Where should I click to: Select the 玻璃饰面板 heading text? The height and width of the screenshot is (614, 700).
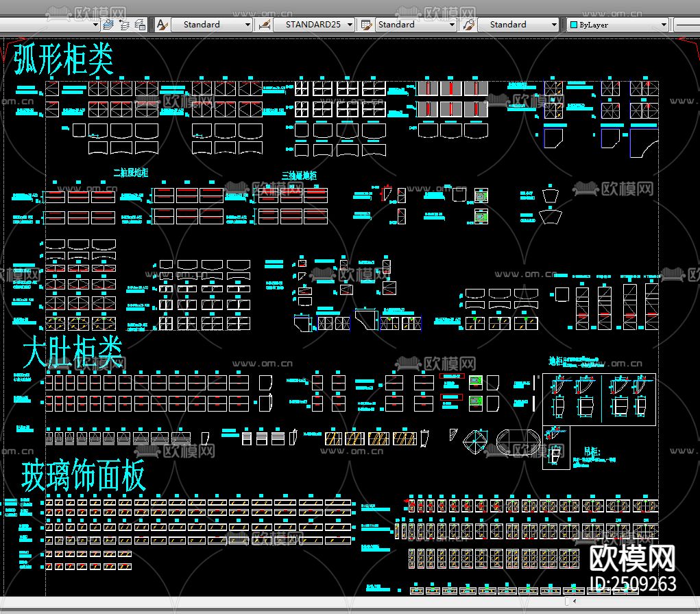[84, 475]
